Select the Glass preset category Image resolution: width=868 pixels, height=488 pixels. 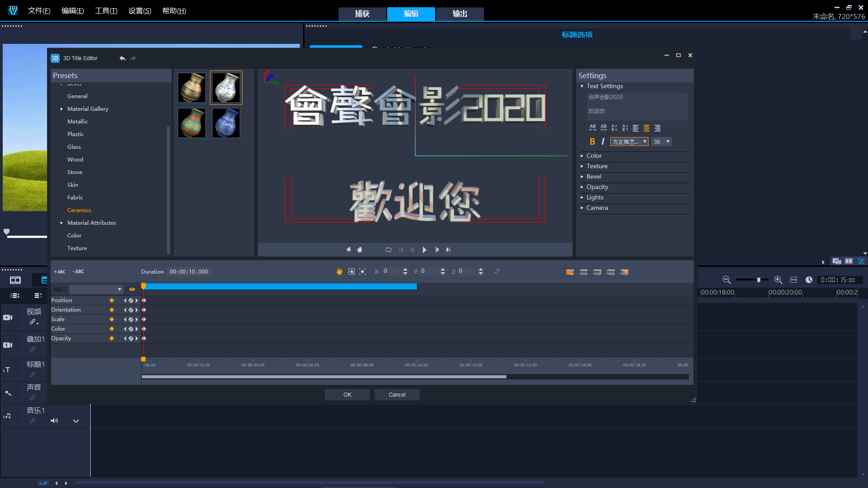pyautogui.click(x=74, y=147)
